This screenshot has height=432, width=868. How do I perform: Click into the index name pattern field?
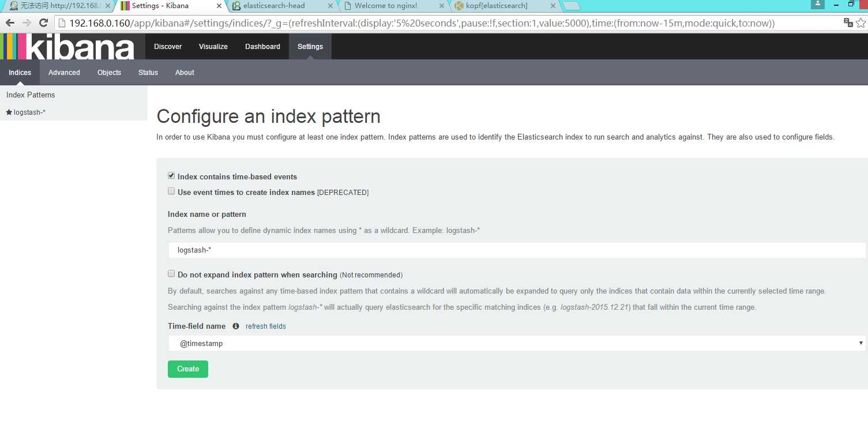pyautogui.click(x=517, y=250)
